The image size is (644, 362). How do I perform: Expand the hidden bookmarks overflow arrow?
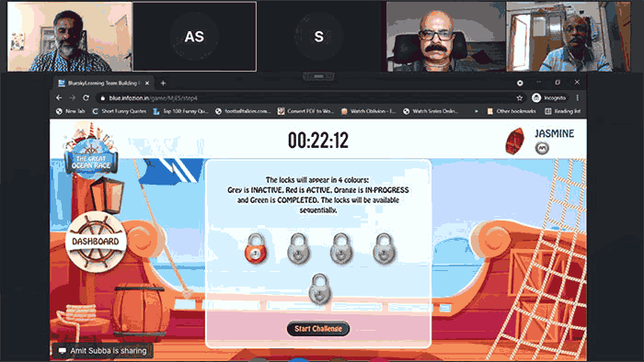coord(476,111)
